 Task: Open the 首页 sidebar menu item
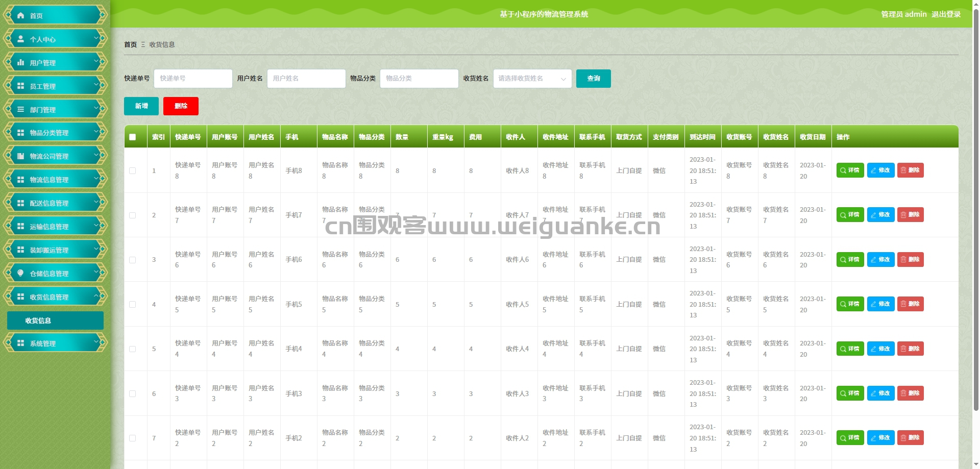(x=55, y=15)
